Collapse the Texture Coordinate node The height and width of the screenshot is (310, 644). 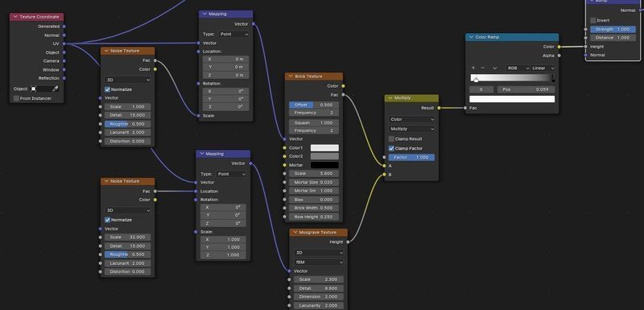(x=15, y=17)
